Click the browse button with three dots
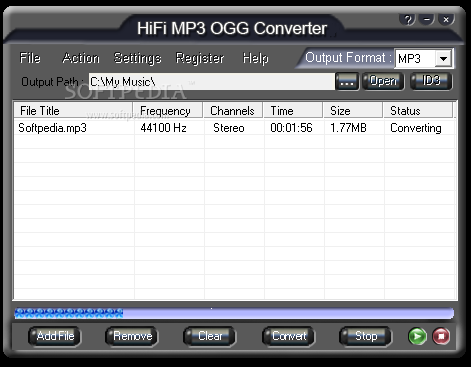471x367 pixels. pos(347,81)
